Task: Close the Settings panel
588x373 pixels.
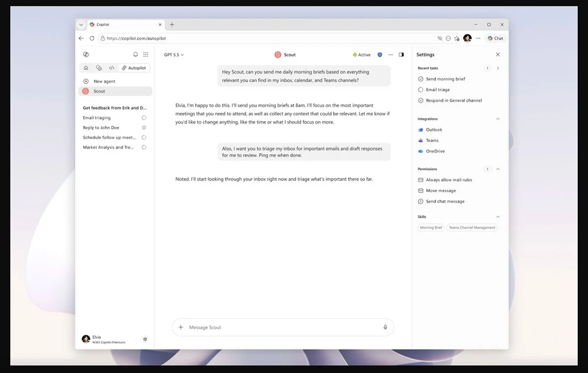Action: 498,55
